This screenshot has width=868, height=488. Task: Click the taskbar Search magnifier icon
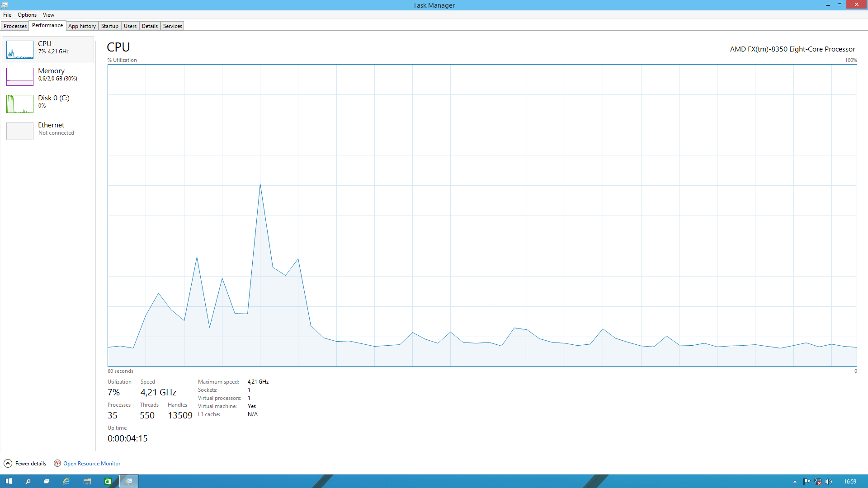click(28, 482)
